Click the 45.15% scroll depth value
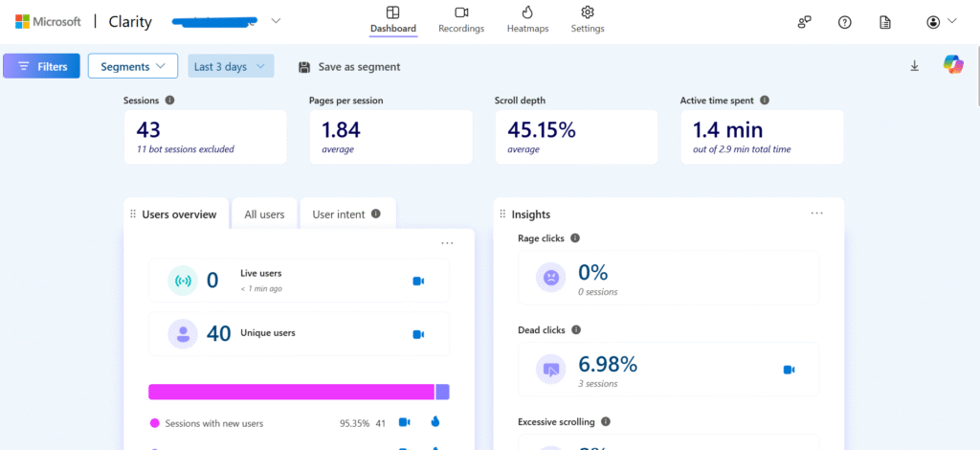This screenshot has width=980, height=450. 542,129
